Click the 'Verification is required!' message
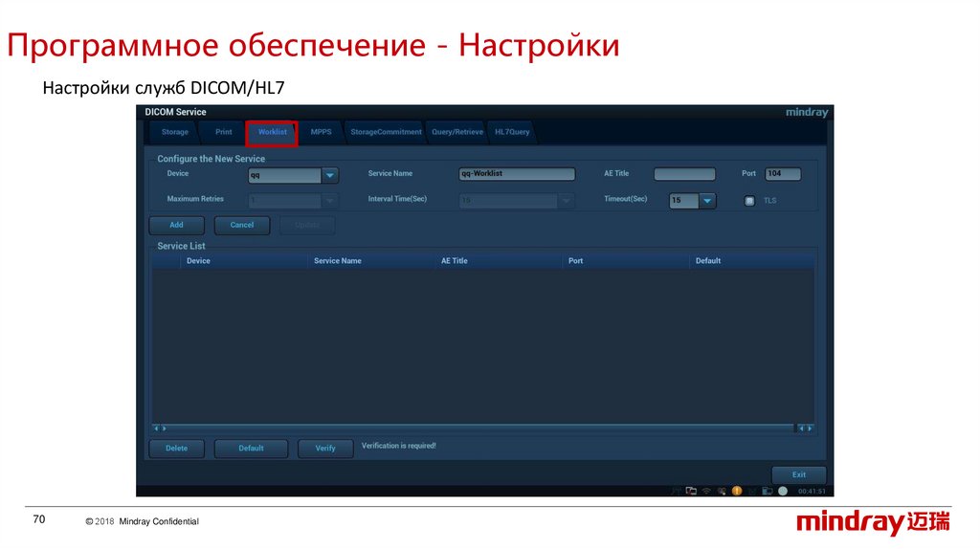 tap(399, 446)
